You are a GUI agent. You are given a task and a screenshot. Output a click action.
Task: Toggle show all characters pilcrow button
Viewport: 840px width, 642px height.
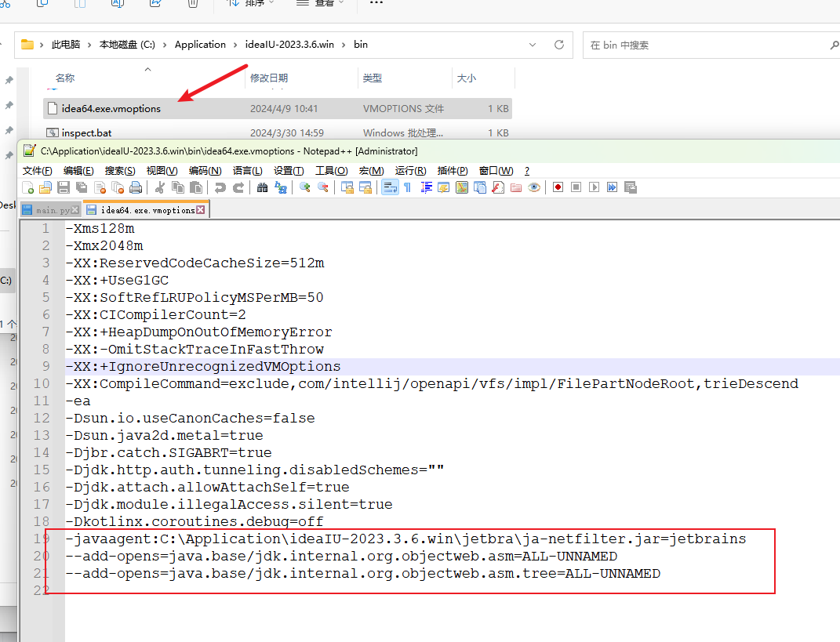point(407,187)
